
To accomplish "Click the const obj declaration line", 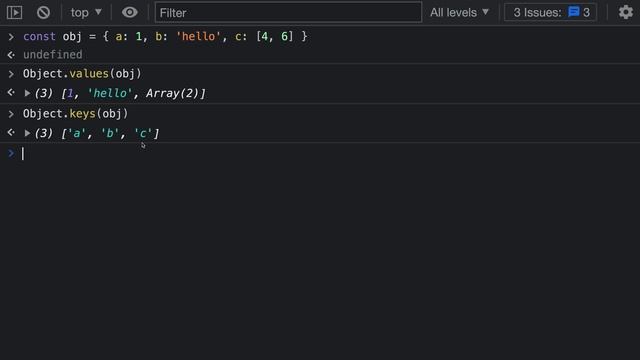I will (165, 37).
